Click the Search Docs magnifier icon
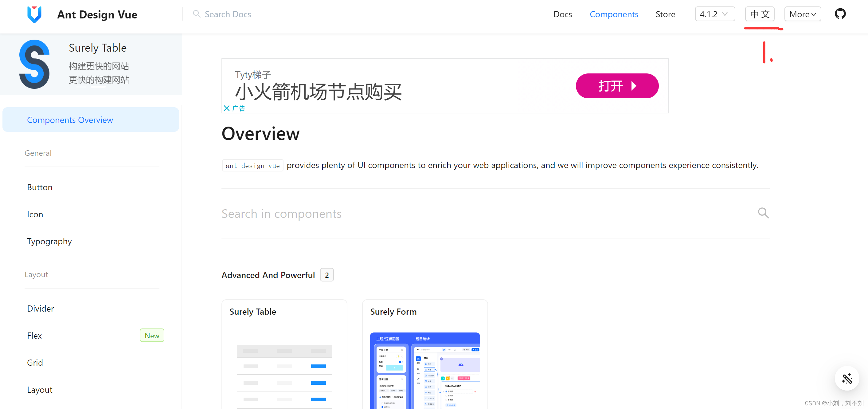 click(x=197, y=14)
